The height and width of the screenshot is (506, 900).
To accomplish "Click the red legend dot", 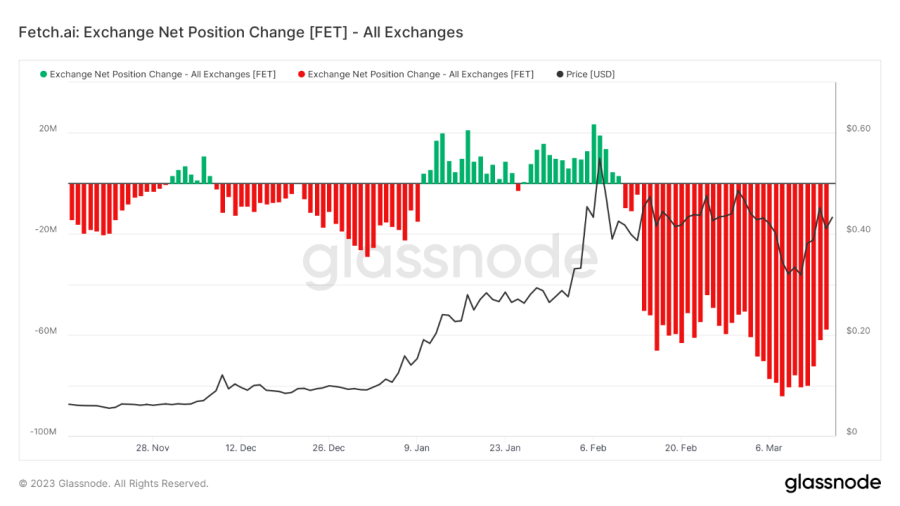I will point(301,75).
